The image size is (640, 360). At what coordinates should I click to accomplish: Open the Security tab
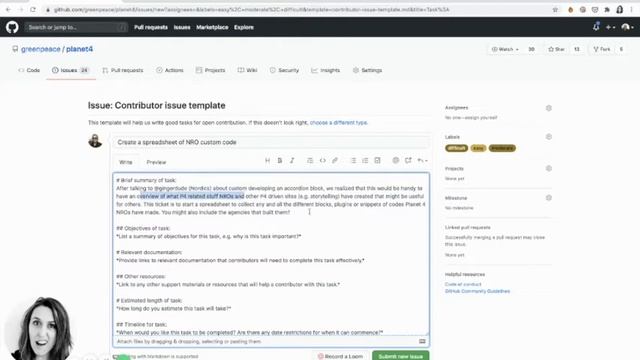pyautogui.click(x=284, y=70)
